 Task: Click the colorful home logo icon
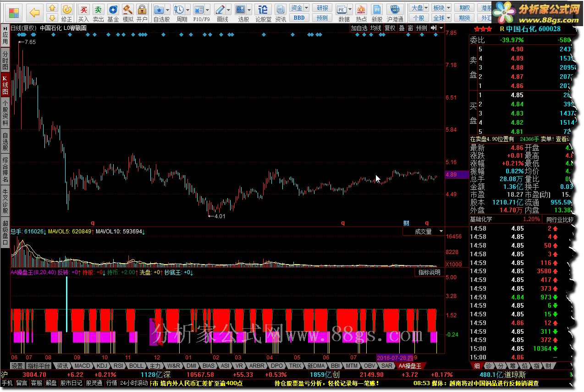[x=14, y=12]
